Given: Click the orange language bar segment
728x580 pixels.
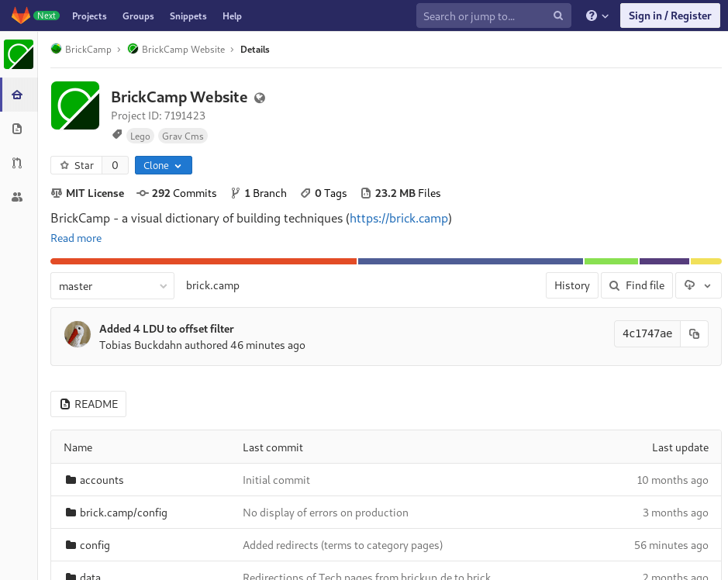Looking at the screenshot, I should click(203, 261).
